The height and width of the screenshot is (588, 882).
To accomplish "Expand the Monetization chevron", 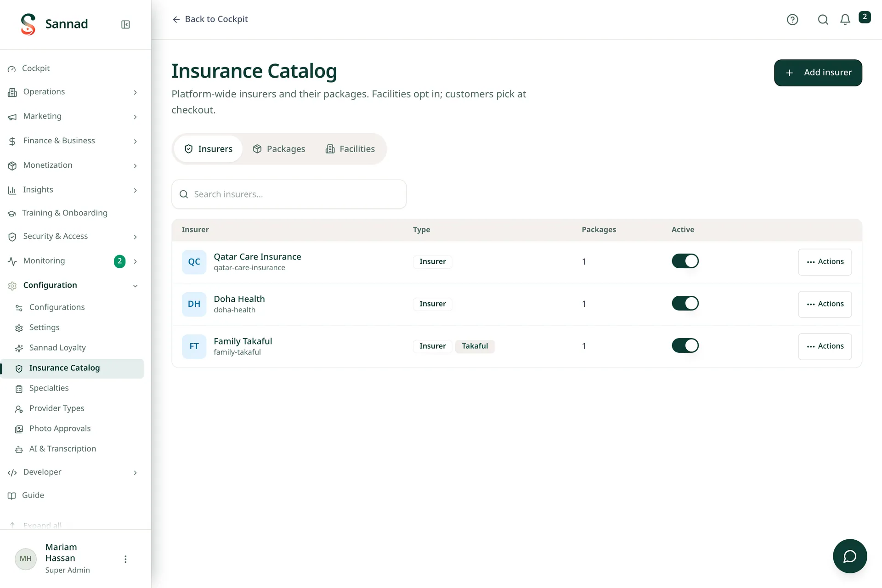I will click(135, 165).
